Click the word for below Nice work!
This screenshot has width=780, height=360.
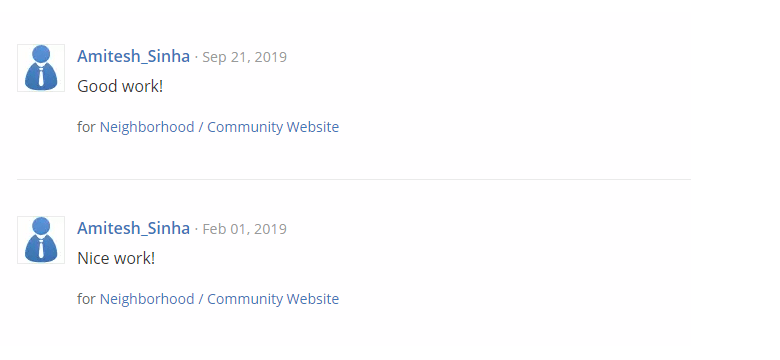click(86, 299)
